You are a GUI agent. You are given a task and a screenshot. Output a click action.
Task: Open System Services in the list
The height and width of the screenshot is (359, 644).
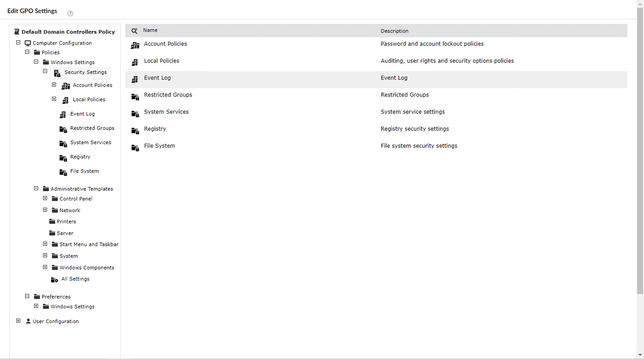click(166, 112)
